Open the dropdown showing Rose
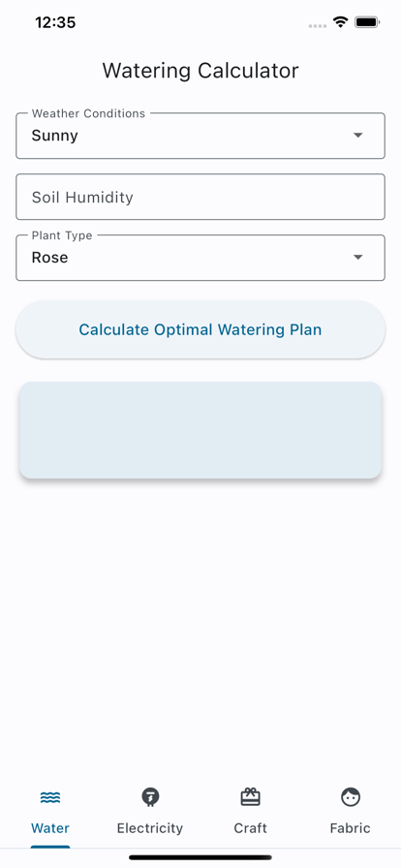401x868 pixels. pyautogui.click(x=200, y=258)
